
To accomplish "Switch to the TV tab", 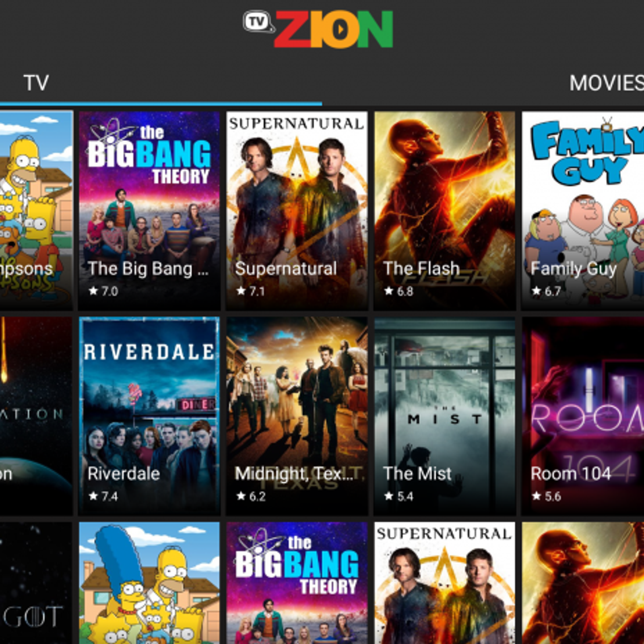I will 36,83.
